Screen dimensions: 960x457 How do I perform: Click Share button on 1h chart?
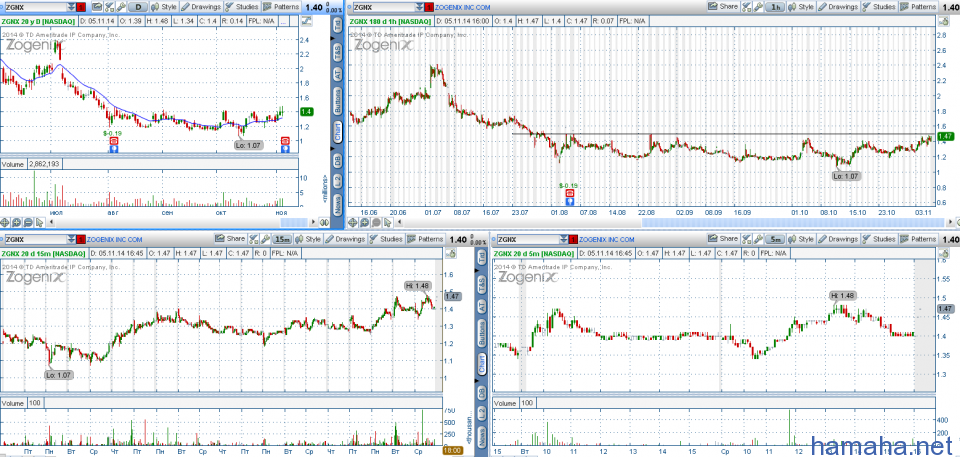(x=722, y=7)
